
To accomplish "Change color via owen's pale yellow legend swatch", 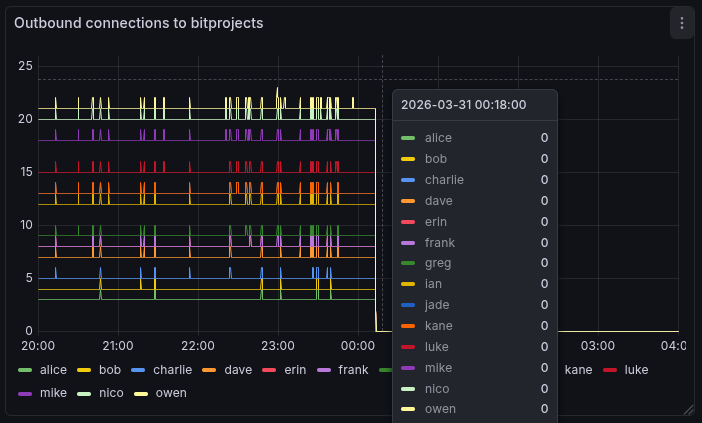I will [x=141, y=393].
